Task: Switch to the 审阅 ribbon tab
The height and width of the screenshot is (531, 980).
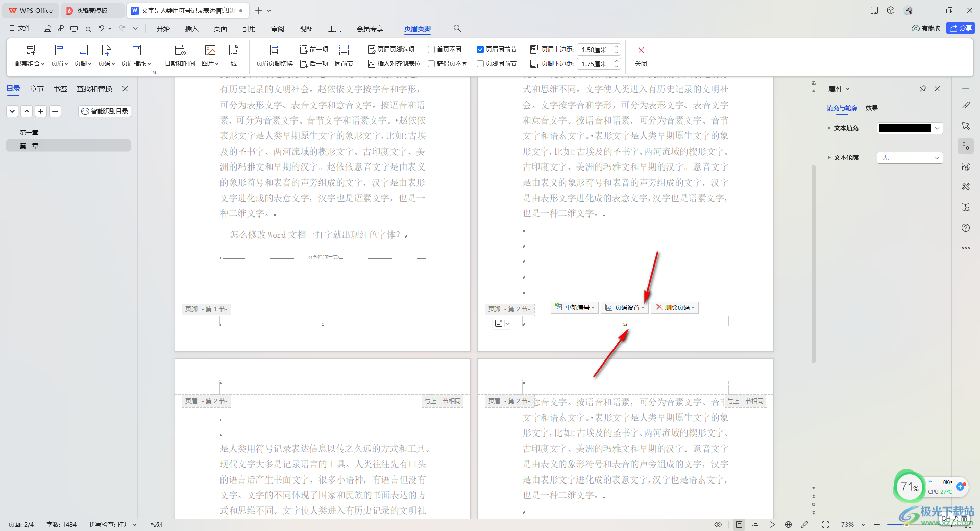Action: coord(278,29)
